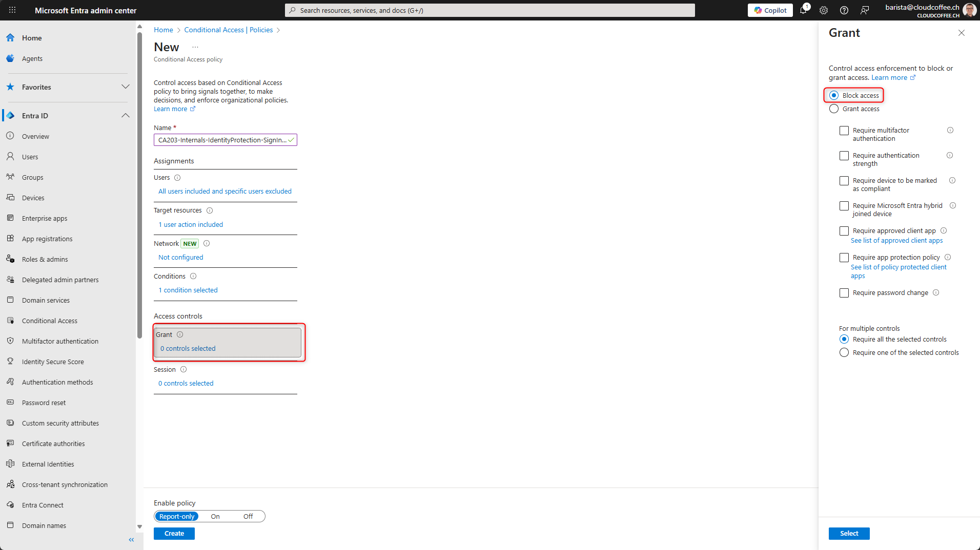Click the Groups sidebar icon
The image size is (980, 550).
point(10,177)
